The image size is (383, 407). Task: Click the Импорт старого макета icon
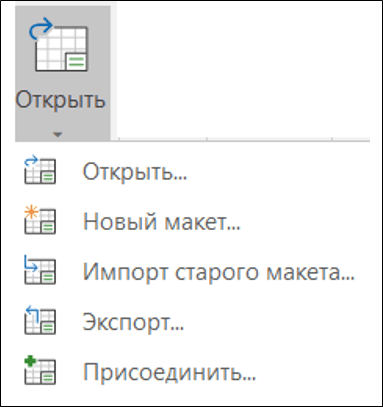point(40,270)
